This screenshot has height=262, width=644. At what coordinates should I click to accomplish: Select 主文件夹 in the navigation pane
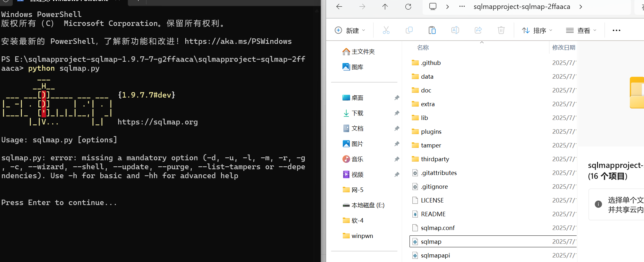[358, 52]
